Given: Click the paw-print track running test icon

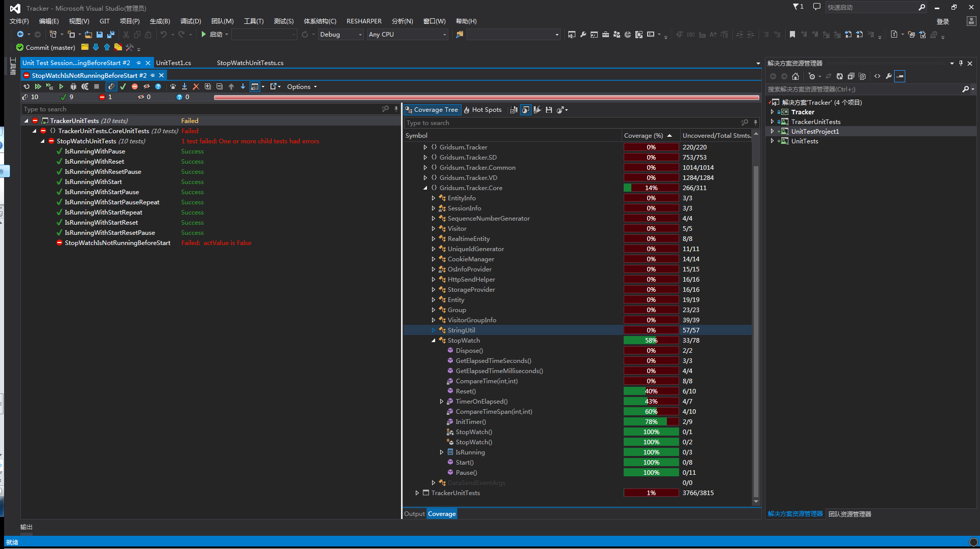Looking at the screenshot, I should (x=173, y=86).
